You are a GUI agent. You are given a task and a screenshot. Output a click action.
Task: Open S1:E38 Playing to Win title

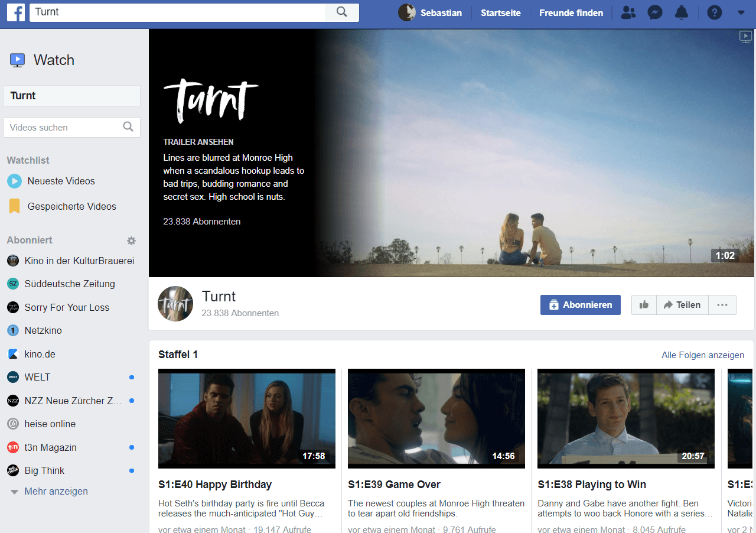[592, 485]
